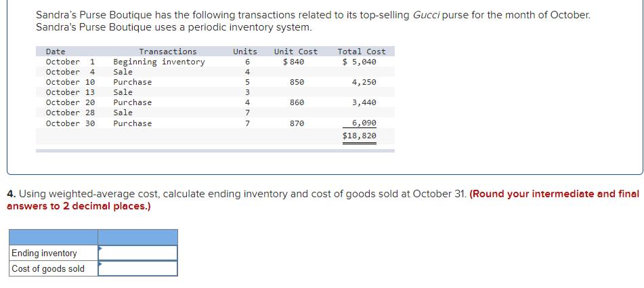Click the blue header cell above row labels

pyautogui.click(x=53, y=236)
